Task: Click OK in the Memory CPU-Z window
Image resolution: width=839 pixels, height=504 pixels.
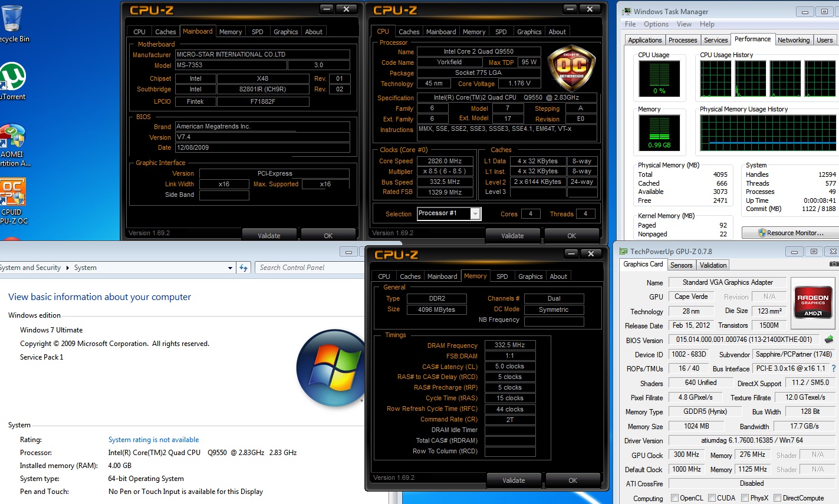Action: pyautogui.click(x=573, y=480)
